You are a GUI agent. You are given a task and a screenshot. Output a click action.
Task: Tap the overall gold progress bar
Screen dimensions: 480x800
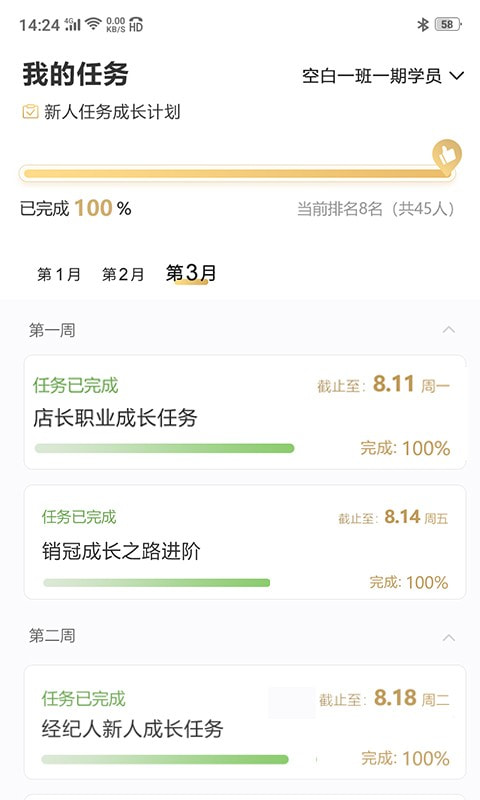coord(237,174)
